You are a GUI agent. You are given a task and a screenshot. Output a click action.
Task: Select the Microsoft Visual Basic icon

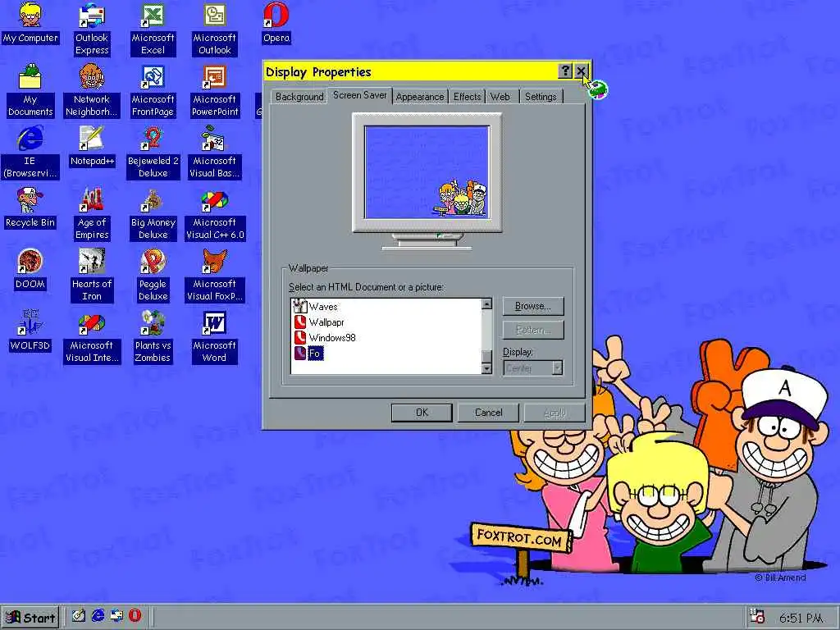(215, 152)
